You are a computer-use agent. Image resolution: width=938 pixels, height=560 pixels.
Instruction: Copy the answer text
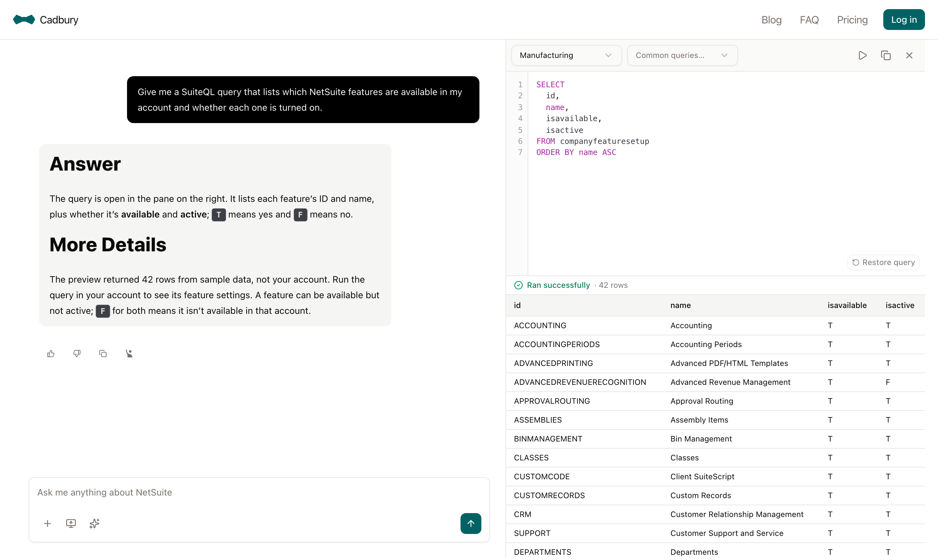coord(103,354)
